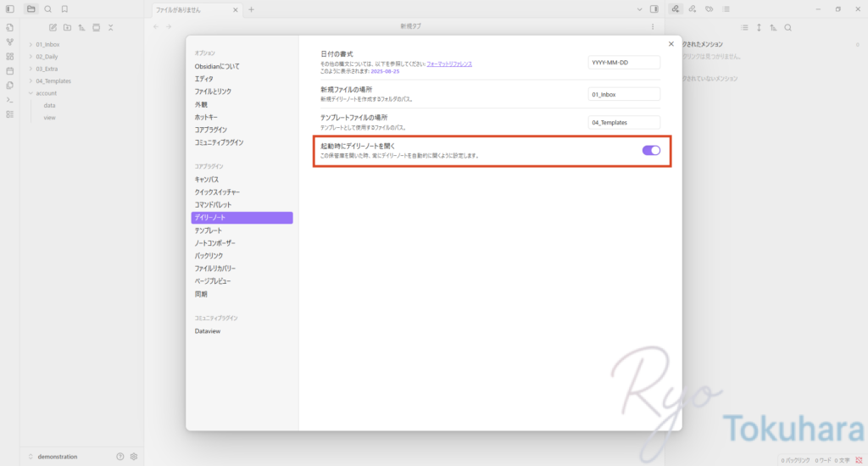Open the ホットキー settings section

pyautogui.click(x=207, y=117)
